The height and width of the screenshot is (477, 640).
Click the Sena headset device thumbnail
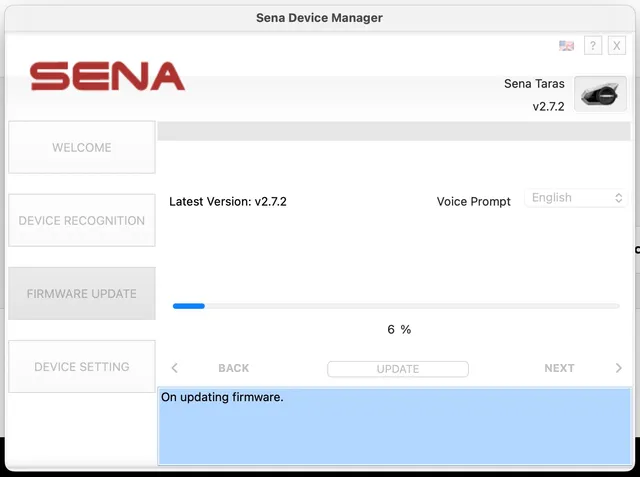(x=600, y=94)
